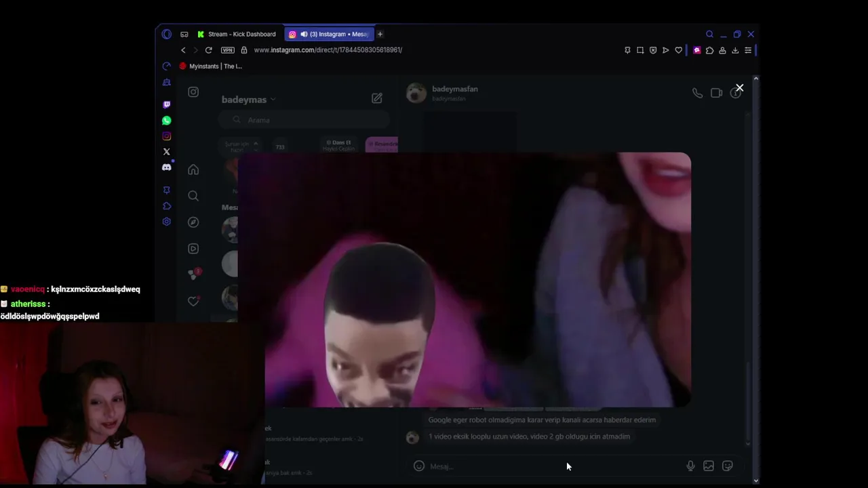The width and height of the screenshot is (868, 488).
Task: Toggle the VPN badge in address bar
Action: (228, 50)
